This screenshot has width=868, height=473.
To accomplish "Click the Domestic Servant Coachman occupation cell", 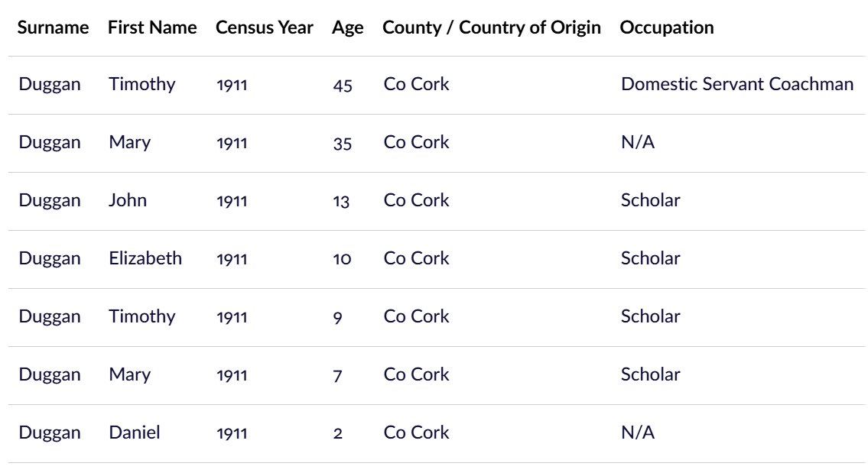I will [x=736, y=84].
